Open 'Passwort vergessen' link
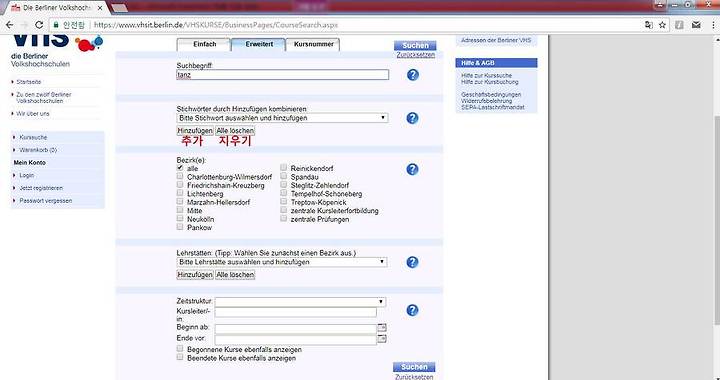 pyautogui.click(x=45, y=201)
